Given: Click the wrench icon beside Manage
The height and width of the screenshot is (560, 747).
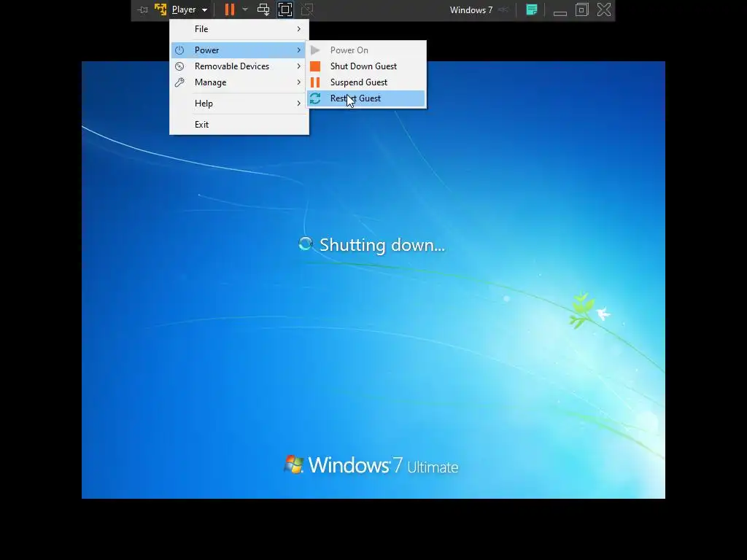Looking at the screenshot, I should (179, 82).
